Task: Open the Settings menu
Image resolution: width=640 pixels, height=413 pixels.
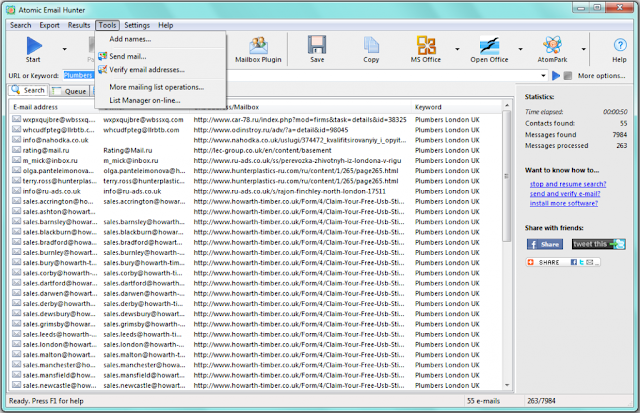Action: (x=137, y=25)
